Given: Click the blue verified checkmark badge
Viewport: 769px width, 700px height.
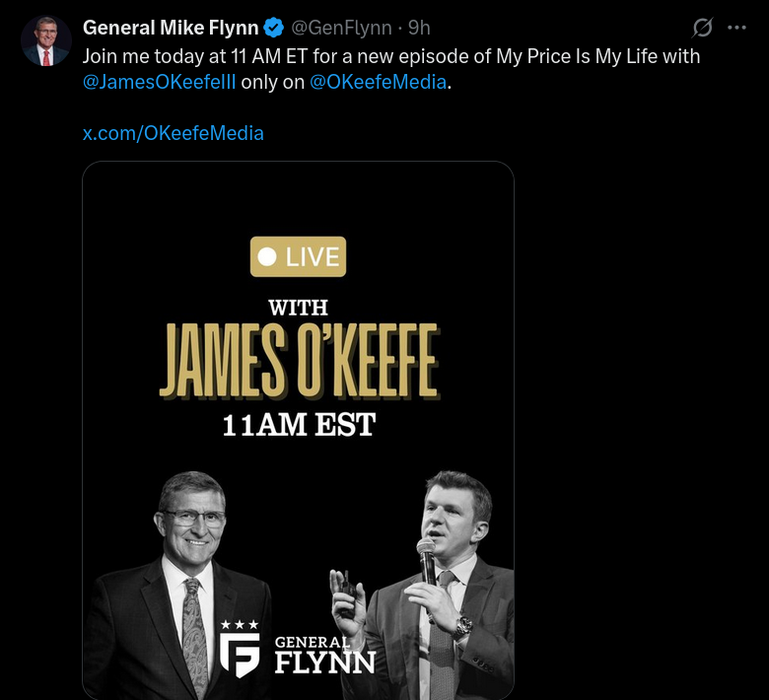Looking at the screenshot, I should pos(273,28).
